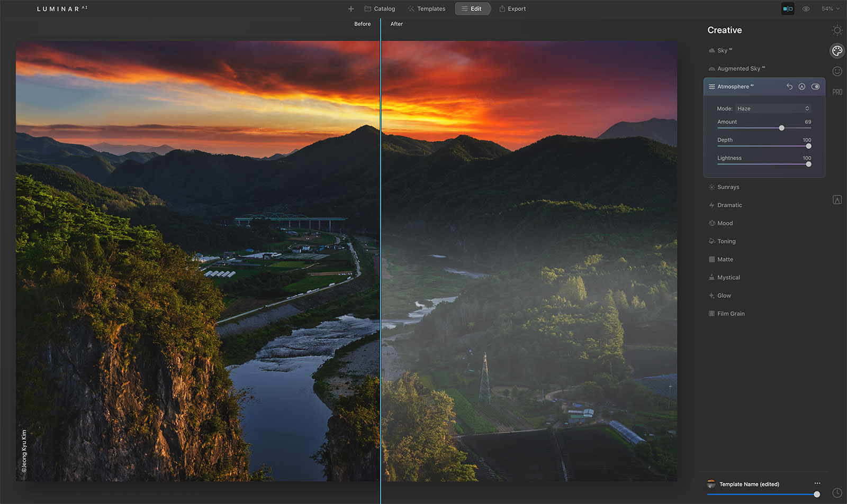Viewport: 847px width, 504px height.
Task: Open the Mode dropdown showing Haze
Action: [x=773, y=108]
